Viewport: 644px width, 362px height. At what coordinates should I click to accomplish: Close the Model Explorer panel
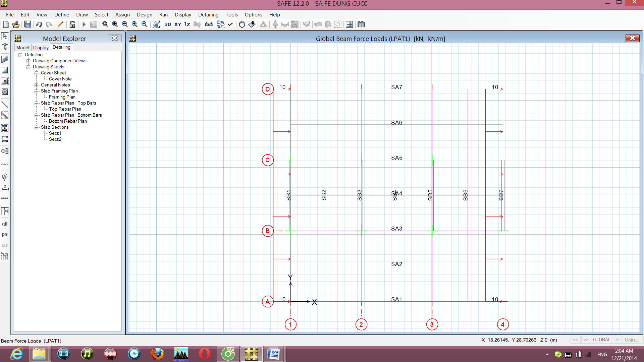tap(114, 38)
